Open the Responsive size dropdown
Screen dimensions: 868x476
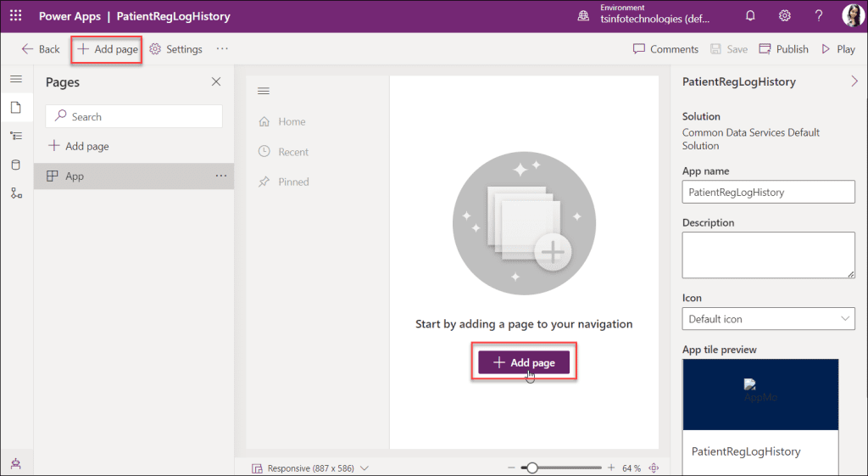click(x=310, y=468)
